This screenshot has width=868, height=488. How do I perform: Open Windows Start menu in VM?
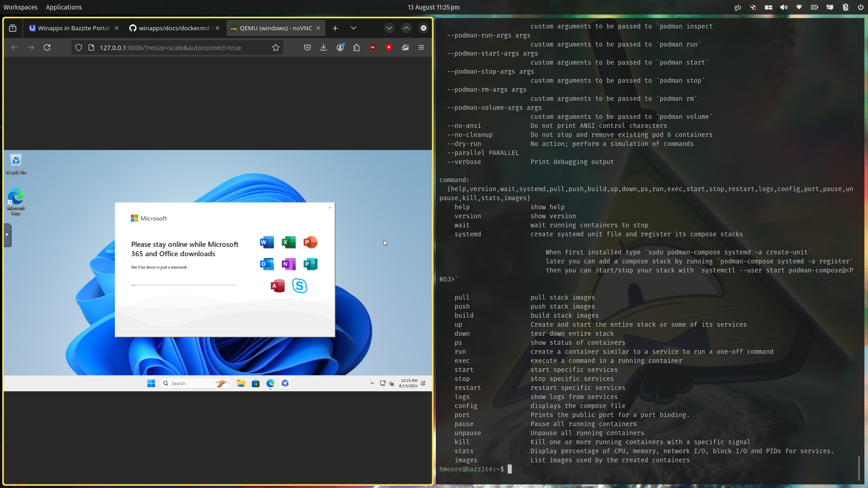tap(151, 383)
